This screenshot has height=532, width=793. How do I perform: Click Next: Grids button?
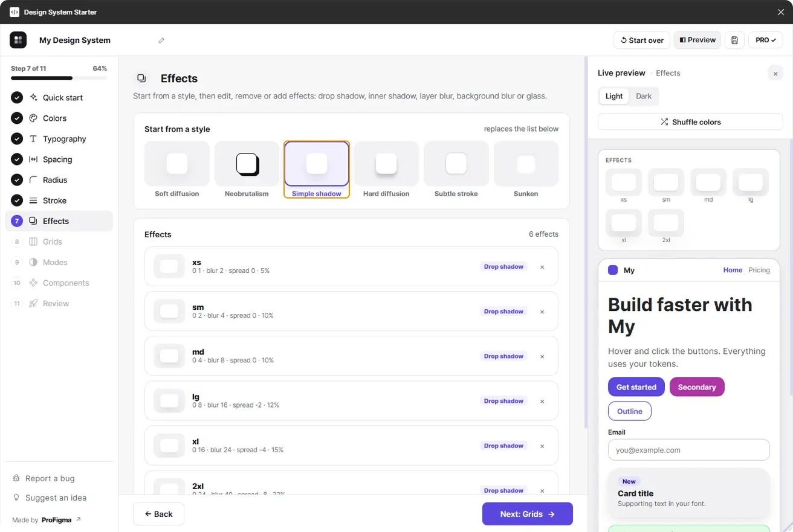(x=528, y=514)
